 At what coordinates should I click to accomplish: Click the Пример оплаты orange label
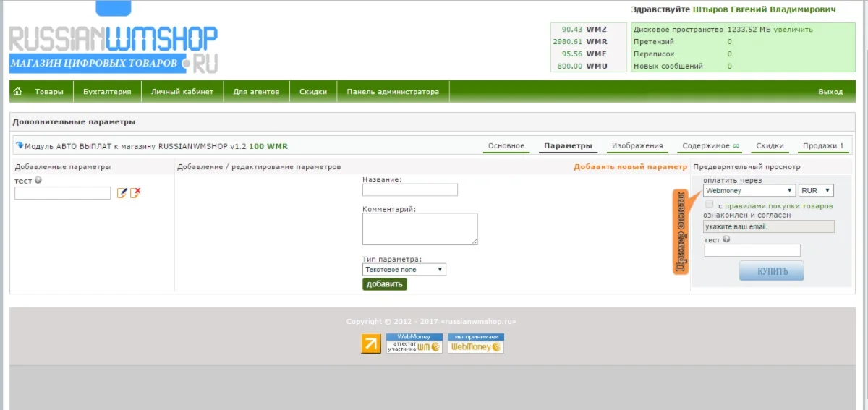coord(681,232)
